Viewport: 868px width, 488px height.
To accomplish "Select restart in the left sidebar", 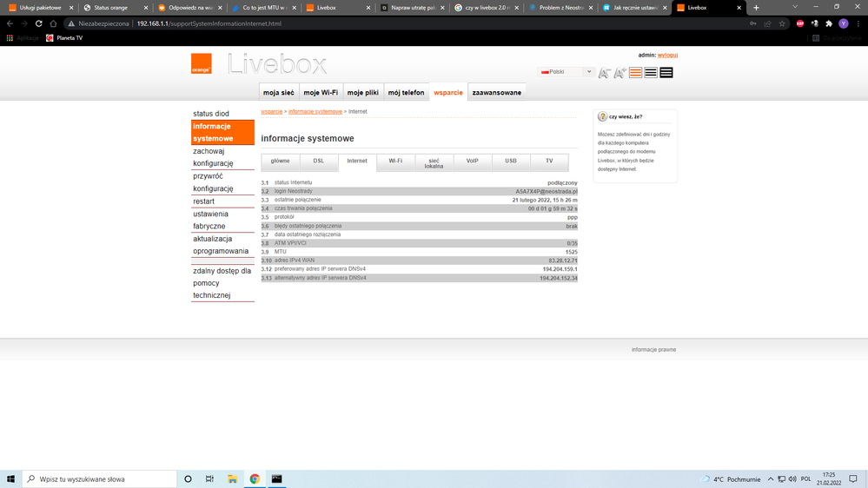I will [x=203, y=201].
